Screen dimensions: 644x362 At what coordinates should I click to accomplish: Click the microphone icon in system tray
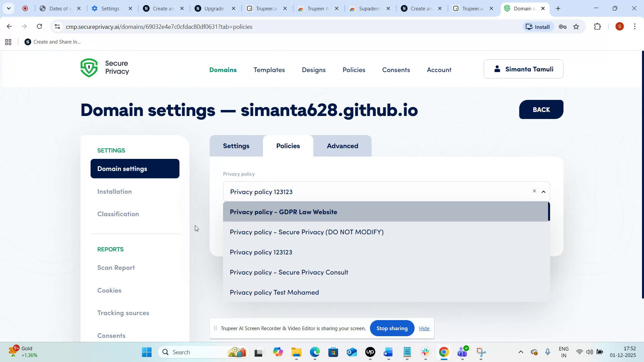(x=548, y=352)
